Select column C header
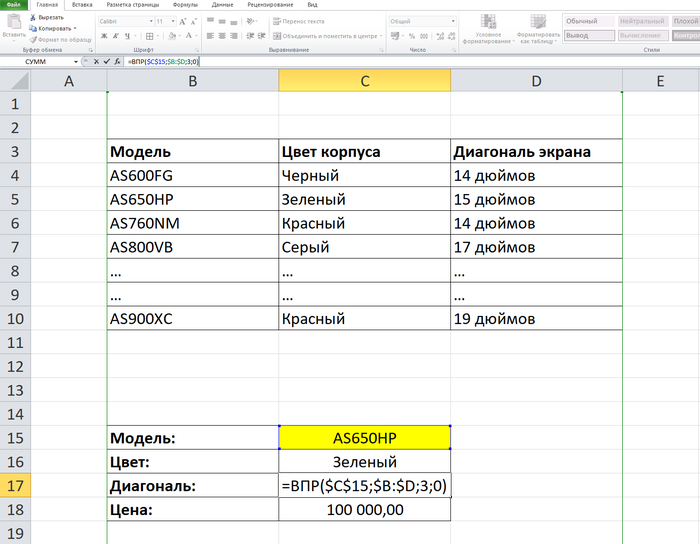 (365, 81)
